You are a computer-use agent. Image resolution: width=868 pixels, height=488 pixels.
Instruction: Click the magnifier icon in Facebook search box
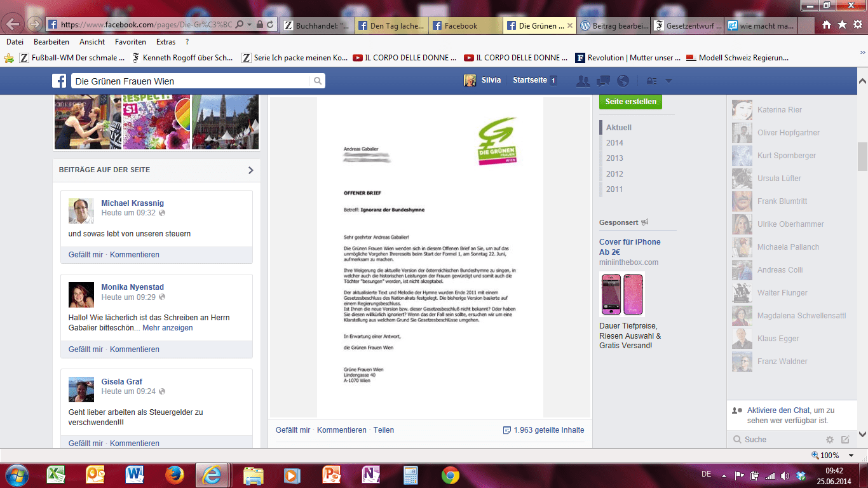tap(317, 81)
